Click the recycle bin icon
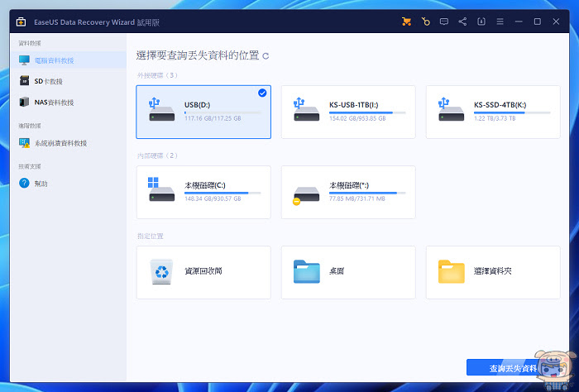Viewport: 579px width, 392px height. (161, 271)
